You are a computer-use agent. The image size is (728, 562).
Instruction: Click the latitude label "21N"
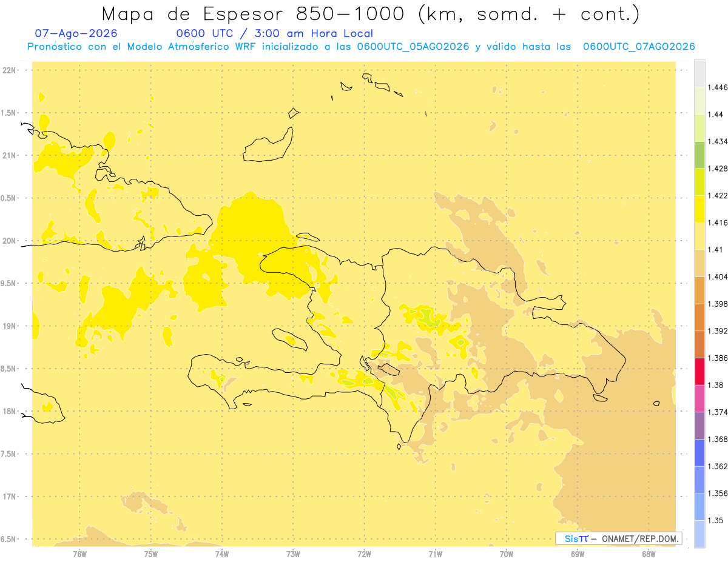point(8,156)
